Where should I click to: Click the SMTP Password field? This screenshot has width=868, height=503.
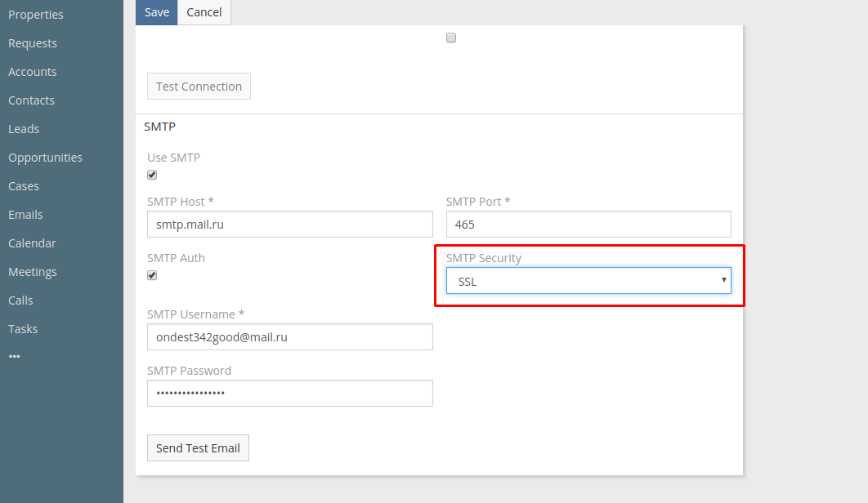[289, 394]
